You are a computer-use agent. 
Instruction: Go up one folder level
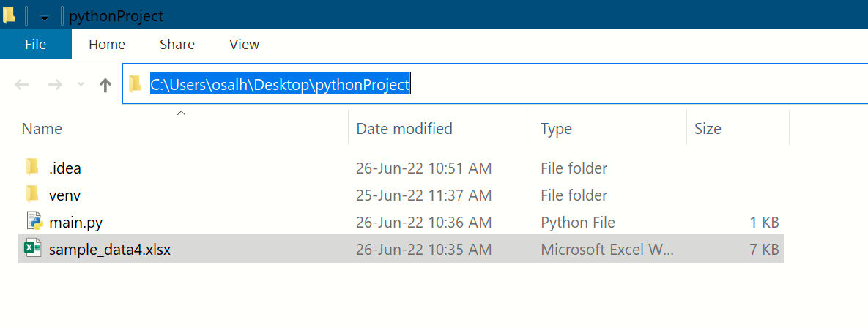(x=105, y=86)
